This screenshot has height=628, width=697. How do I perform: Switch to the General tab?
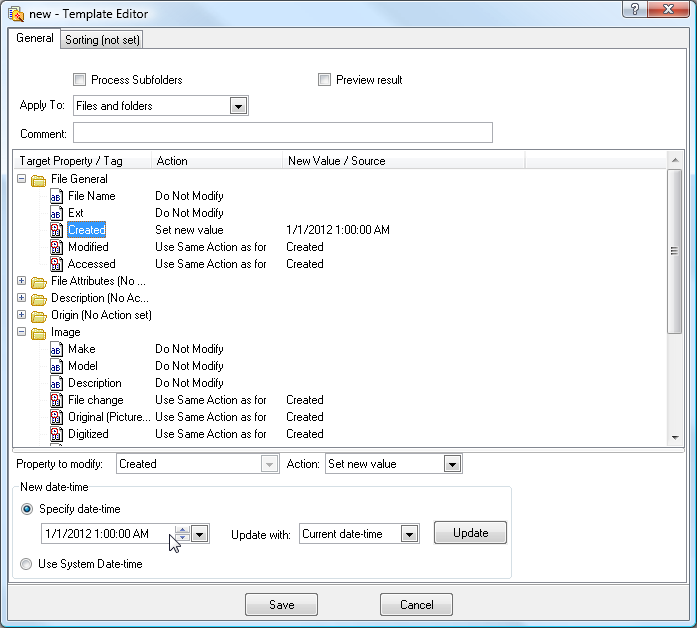[x=35, y=38]
